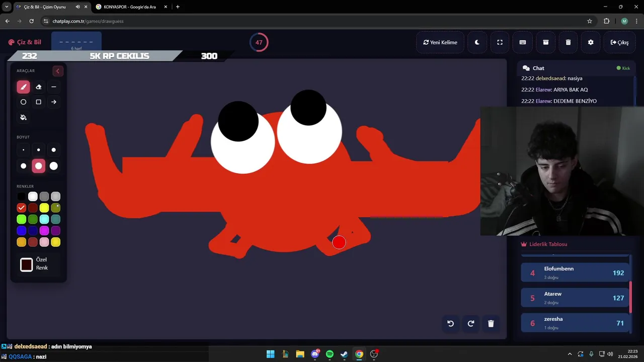Screen dimensions: 644x362
Task: Click the top toolbar trash icon
Action: tap(568, 42)
